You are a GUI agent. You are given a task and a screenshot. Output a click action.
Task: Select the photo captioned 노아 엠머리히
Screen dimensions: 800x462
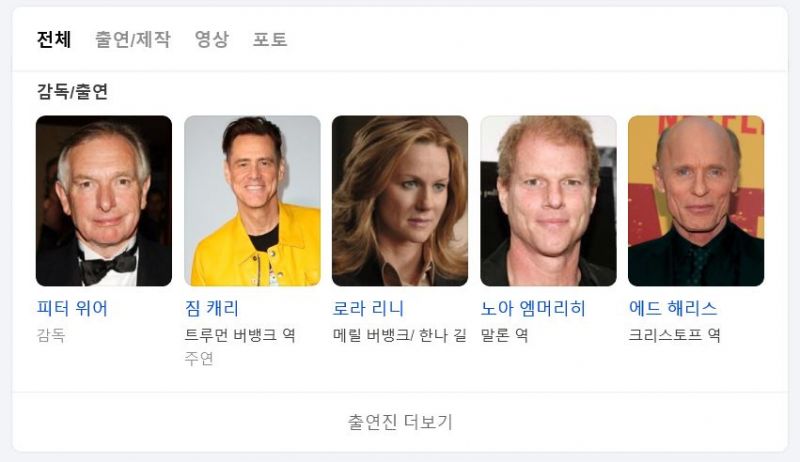click(548, 201)
